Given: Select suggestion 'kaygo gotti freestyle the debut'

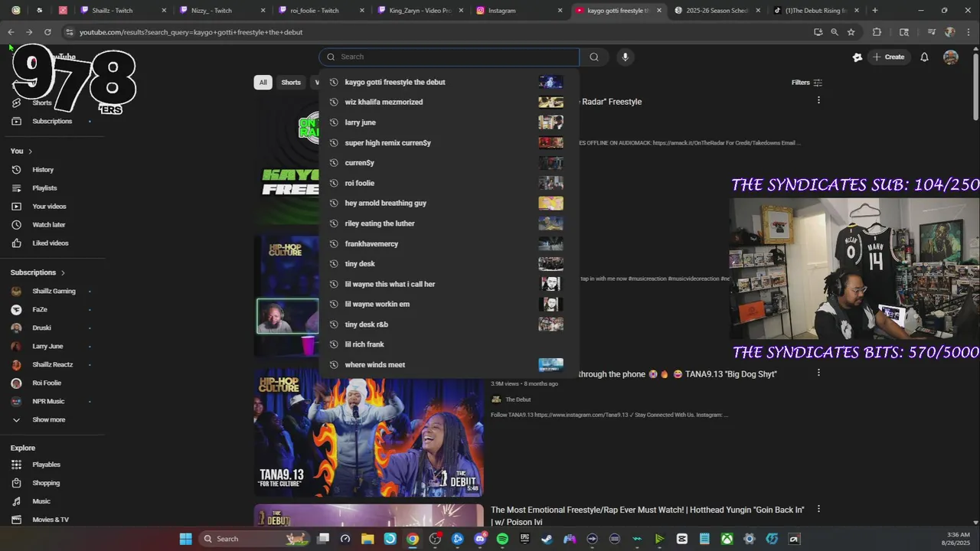Looking at the screenshot, I should click(448, 82).
